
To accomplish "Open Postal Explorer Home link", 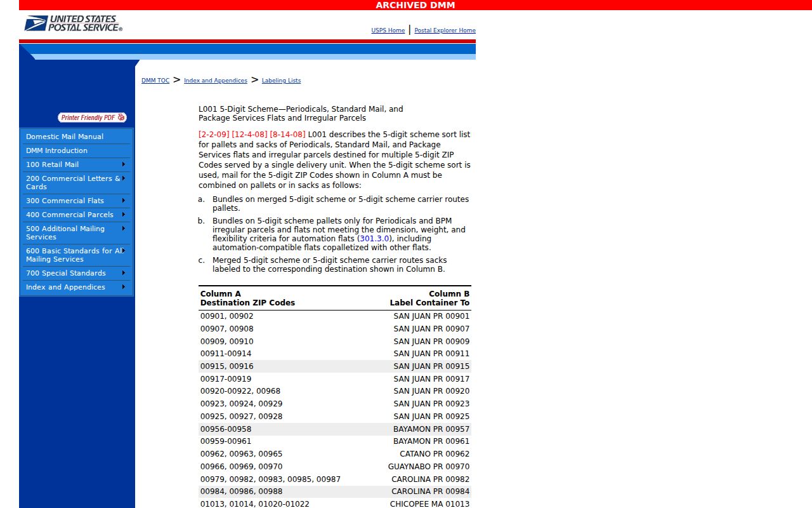I will (445, 30).
